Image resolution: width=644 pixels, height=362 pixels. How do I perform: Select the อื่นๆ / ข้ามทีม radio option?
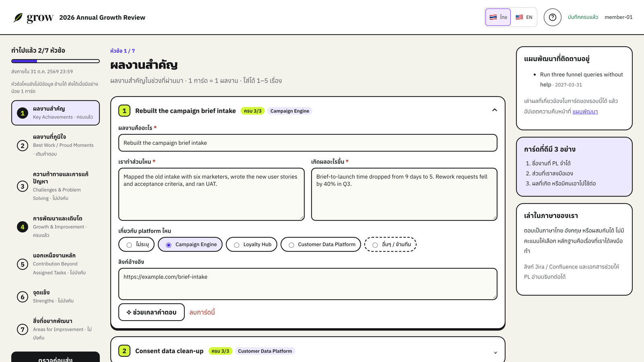(390, 245)
